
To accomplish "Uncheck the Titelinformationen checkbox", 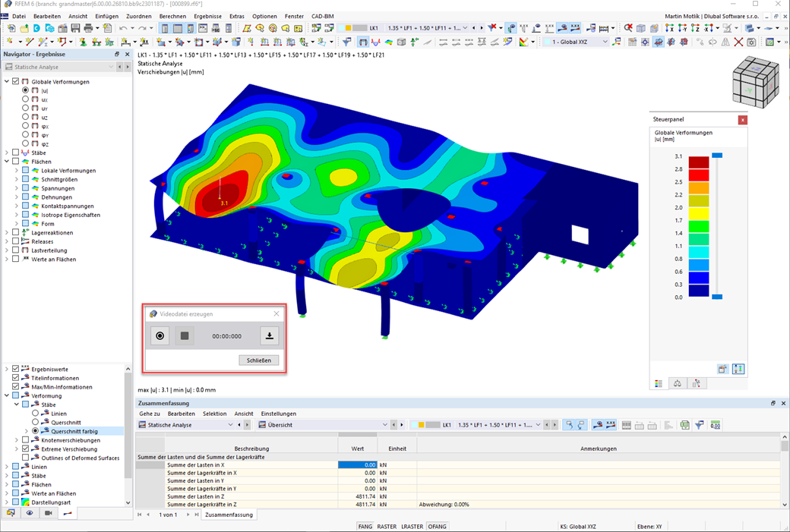I will 16,378.
